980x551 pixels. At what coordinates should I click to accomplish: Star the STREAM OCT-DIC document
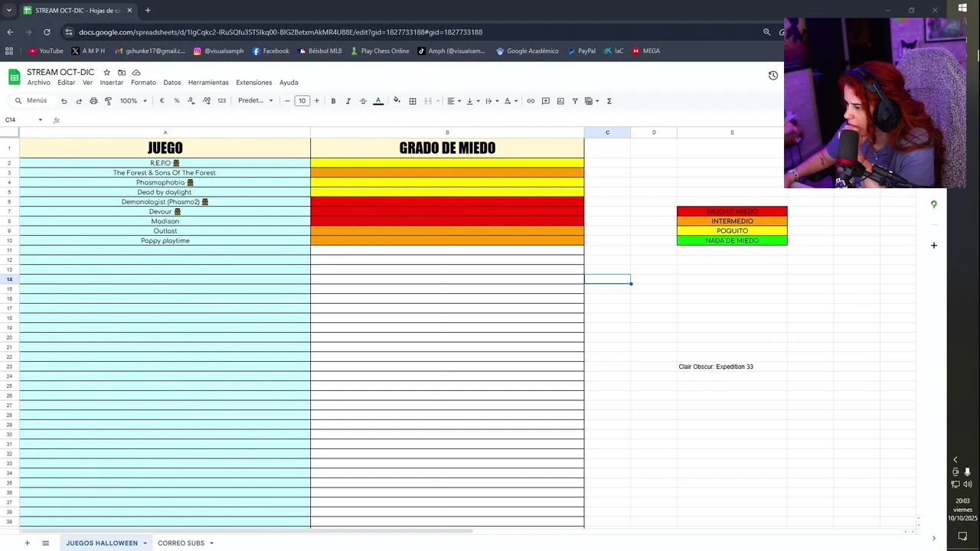click(x=106, y=73)
